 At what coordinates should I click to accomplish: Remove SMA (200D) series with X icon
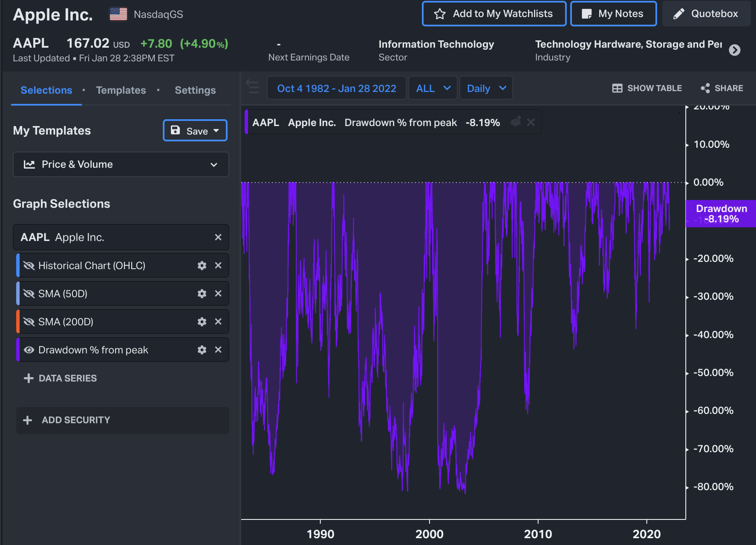pos(218,322)
